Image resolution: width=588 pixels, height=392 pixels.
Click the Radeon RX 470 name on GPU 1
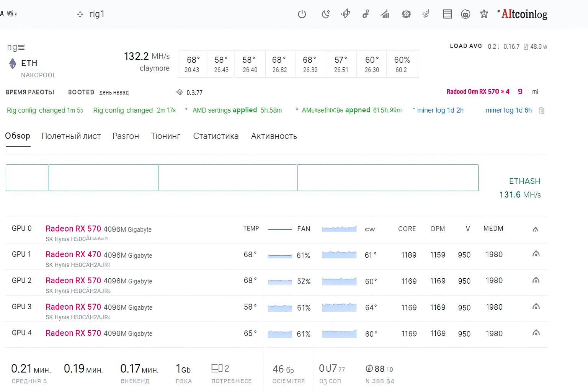coord(73,255)
